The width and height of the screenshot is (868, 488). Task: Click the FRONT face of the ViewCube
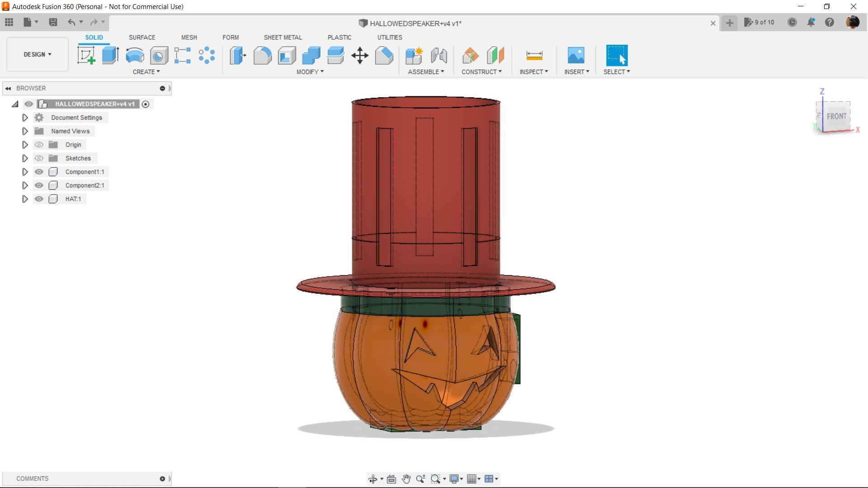pos(836,116)
